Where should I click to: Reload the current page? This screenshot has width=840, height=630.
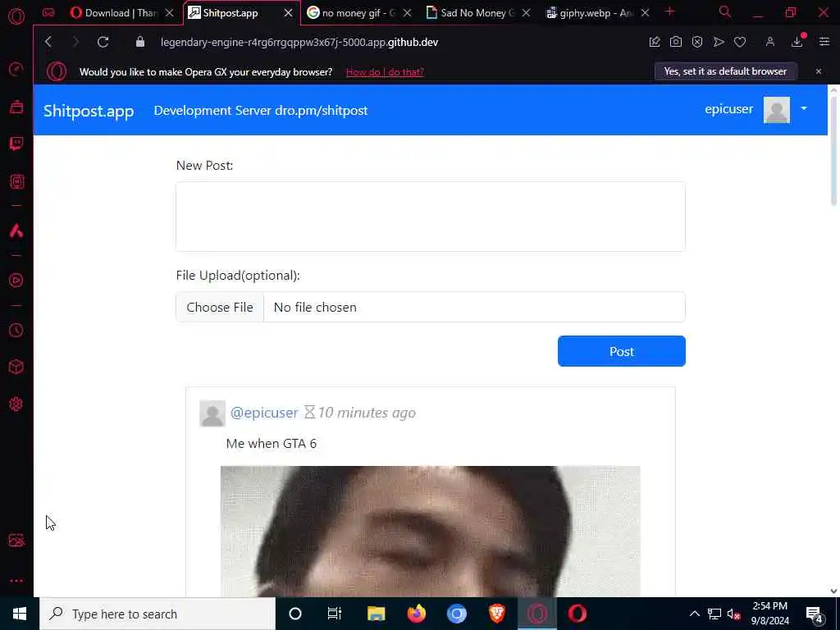pos(103,42)
